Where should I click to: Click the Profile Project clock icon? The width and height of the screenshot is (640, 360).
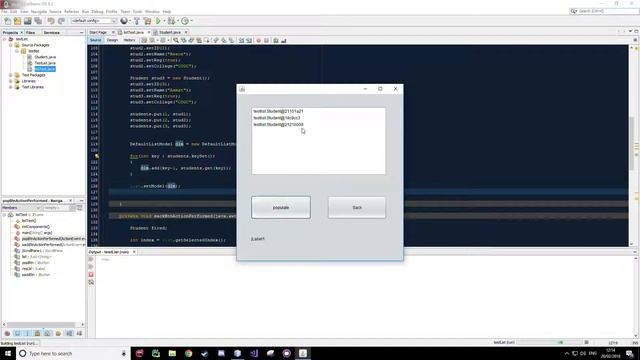coord(185,21)
